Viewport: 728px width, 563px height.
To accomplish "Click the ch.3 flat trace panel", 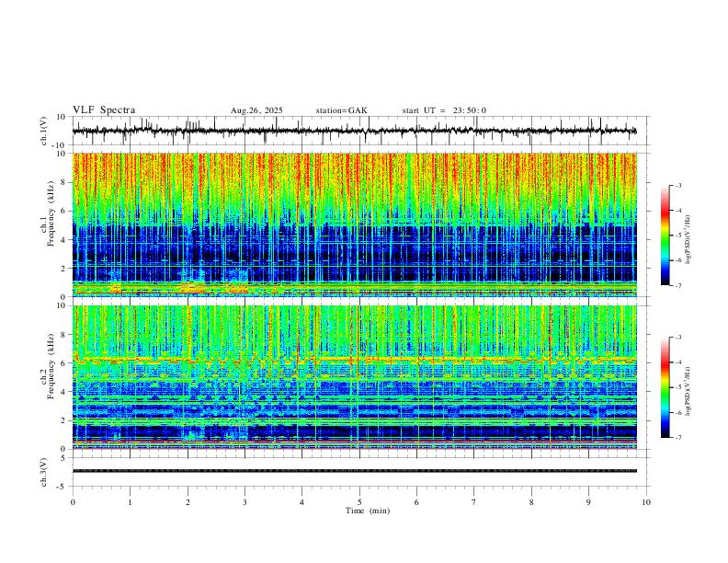I will click(360, 472).
